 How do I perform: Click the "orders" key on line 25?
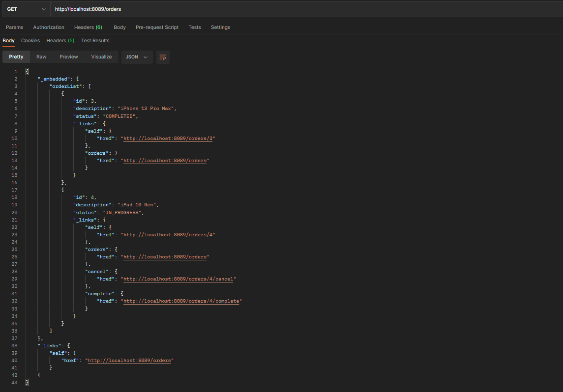97,250
